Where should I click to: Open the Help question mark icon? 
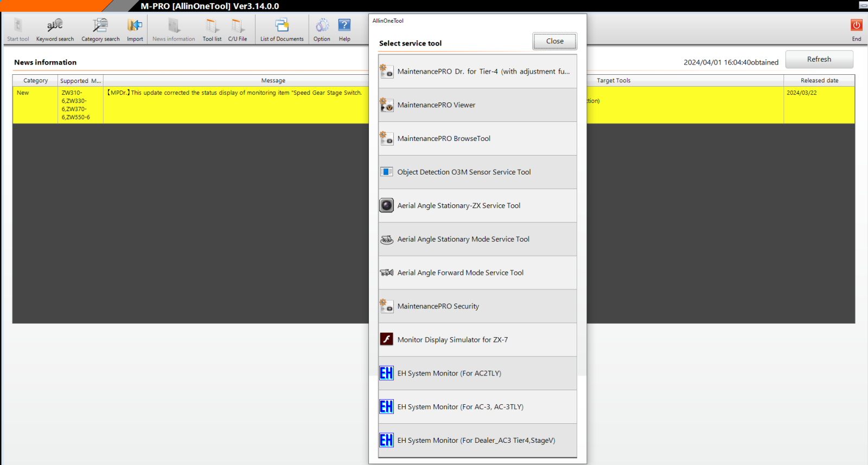click(344, 30)
